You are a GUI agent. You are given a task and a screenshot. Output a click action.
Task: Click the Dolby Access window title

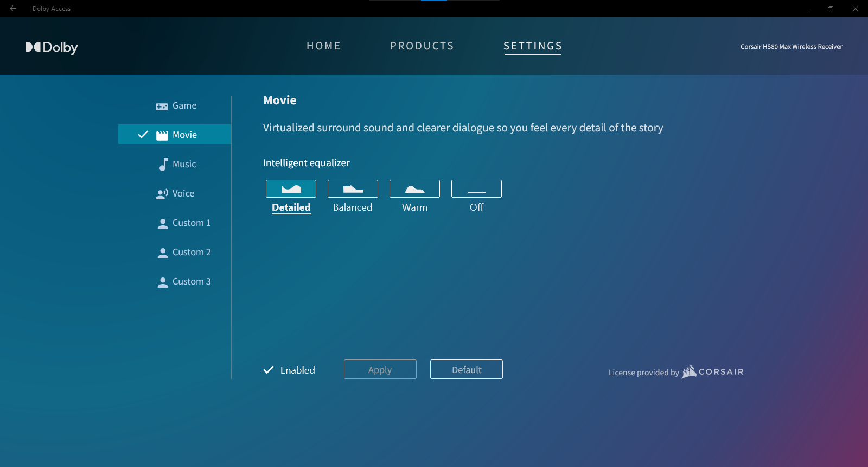click(x=52, y=9)
